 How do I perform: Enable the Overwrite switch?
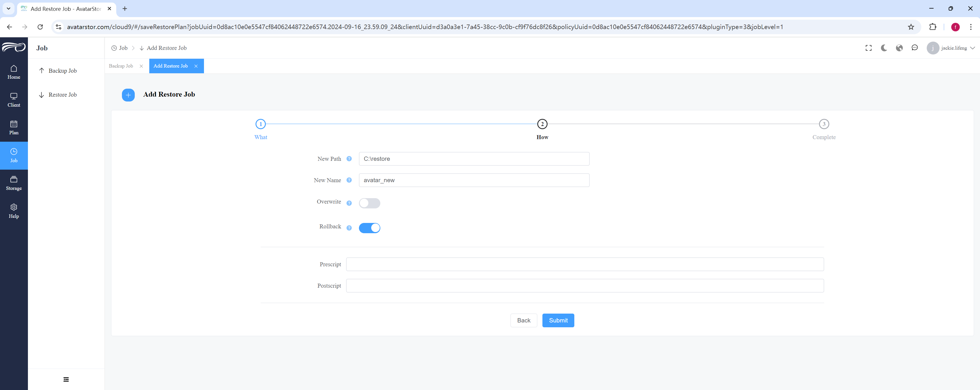click(x=369, y=203)
